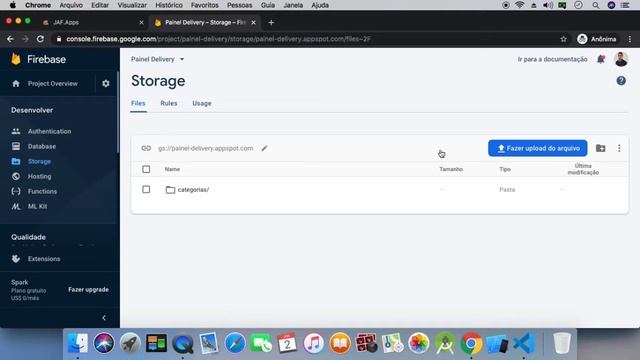Create a new folder icon
Screen dimensions: 640x360
click(x=600, y=148)
